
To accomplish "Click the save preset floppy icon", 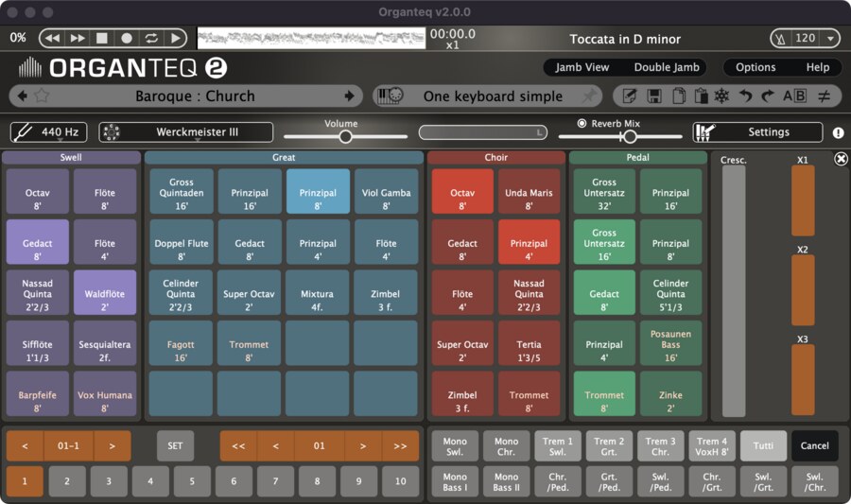I will [x=654, y=96].
